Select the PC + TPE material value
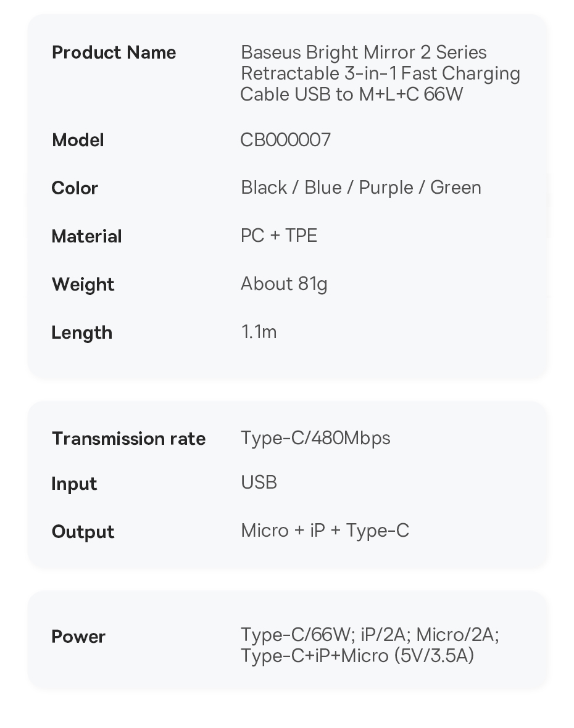 (x=278, y=236)
